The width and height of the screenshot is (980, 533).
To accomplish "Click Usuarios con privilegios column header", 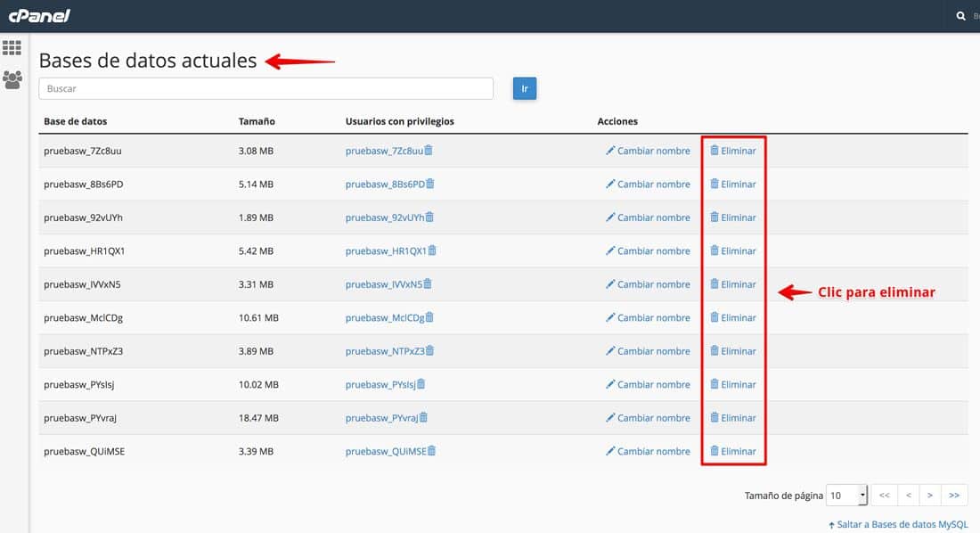I will click(399, 121).
